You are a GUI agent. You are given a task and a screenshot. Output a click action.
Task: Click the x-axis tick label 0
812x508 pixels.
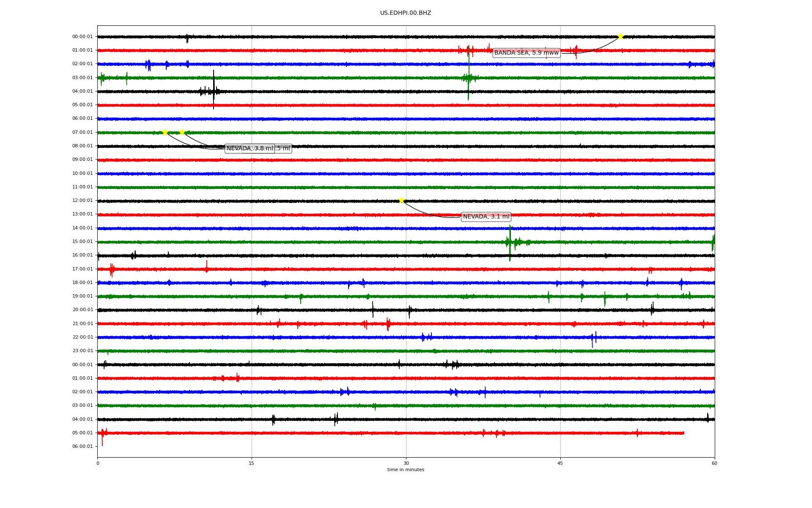[98, 463]
